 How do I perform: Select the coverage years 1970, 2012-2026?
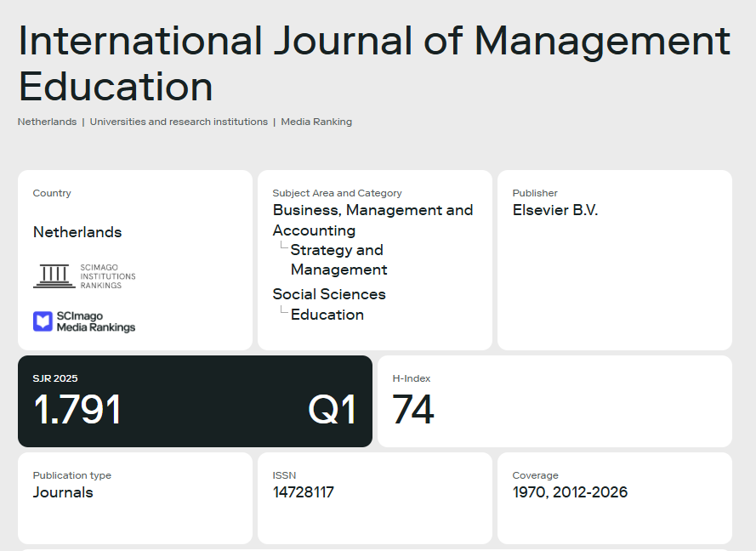570,492
